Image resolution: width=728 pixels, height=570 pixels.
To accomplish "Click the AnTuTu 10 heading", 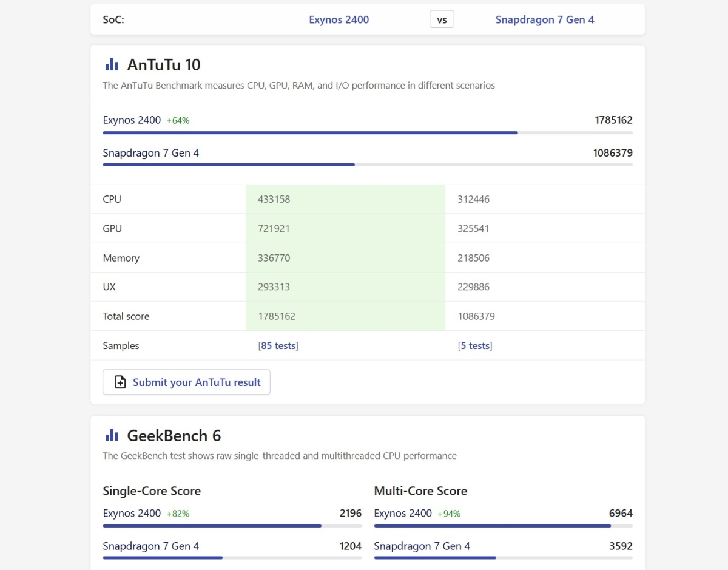I will pyautogui.click(x=164, y=65).
